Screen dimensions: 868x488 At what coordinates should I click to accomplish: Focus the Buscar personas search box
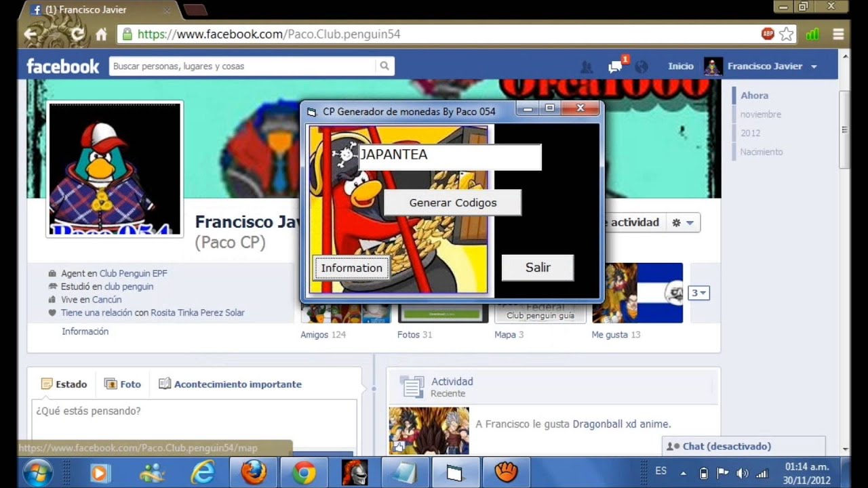(x=243, y=66)
